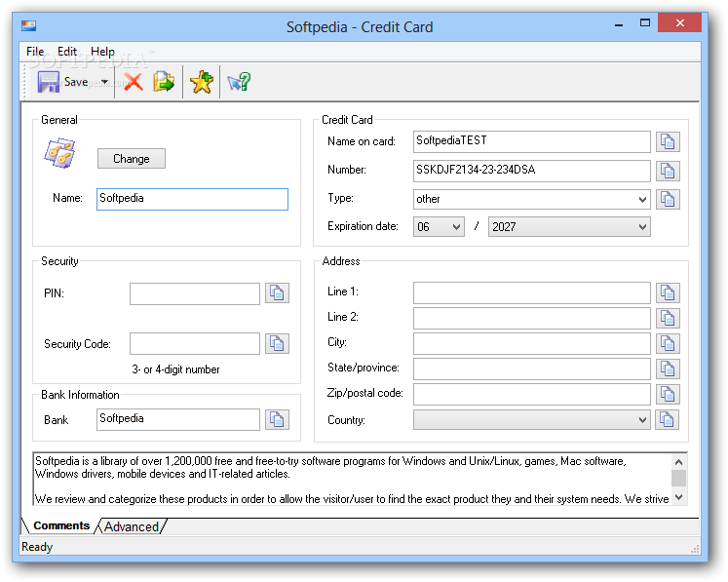
Task: Copy the Security Code value
Action: [x=277, y=344]
